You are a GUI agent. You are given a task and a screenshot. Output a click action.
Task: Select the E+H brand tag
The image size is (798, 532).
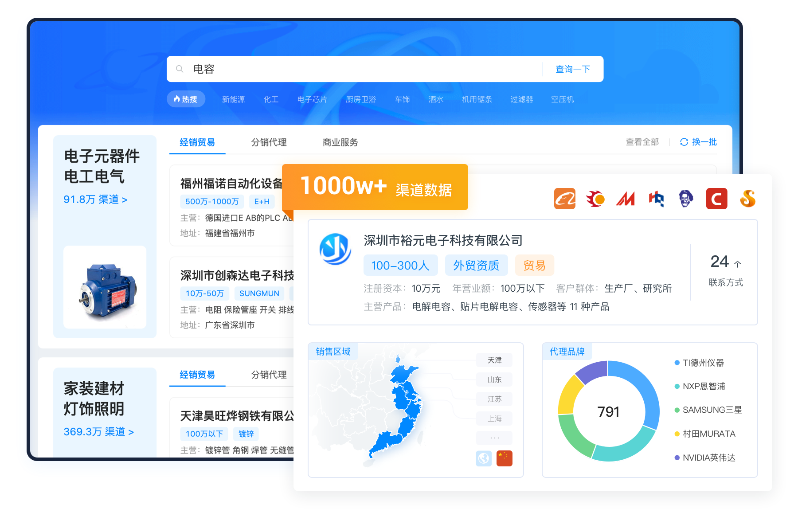[x=262, y=202]
